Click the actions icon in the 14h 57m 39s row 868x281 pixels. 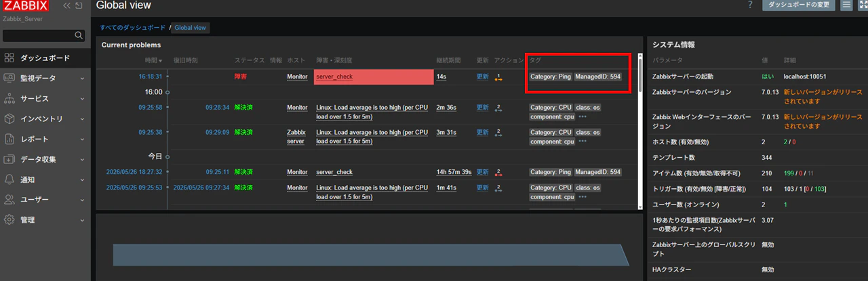coord(498,173)
